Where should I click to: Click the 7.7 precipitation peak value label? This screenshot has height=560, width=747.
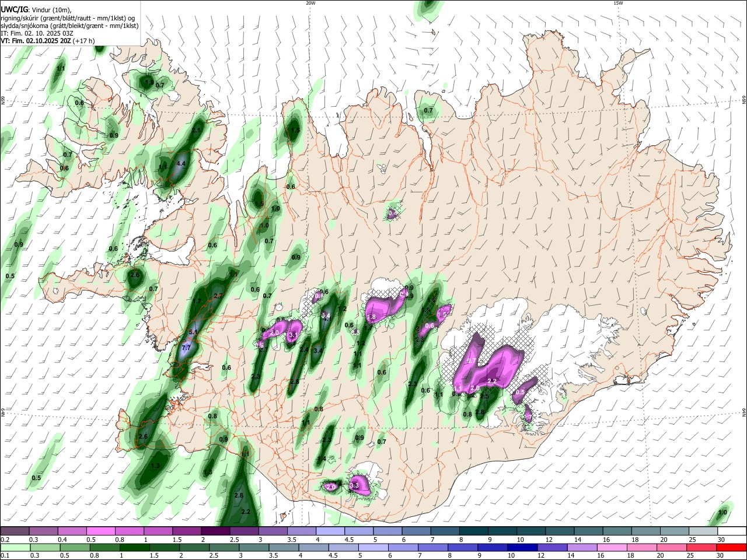186,348
